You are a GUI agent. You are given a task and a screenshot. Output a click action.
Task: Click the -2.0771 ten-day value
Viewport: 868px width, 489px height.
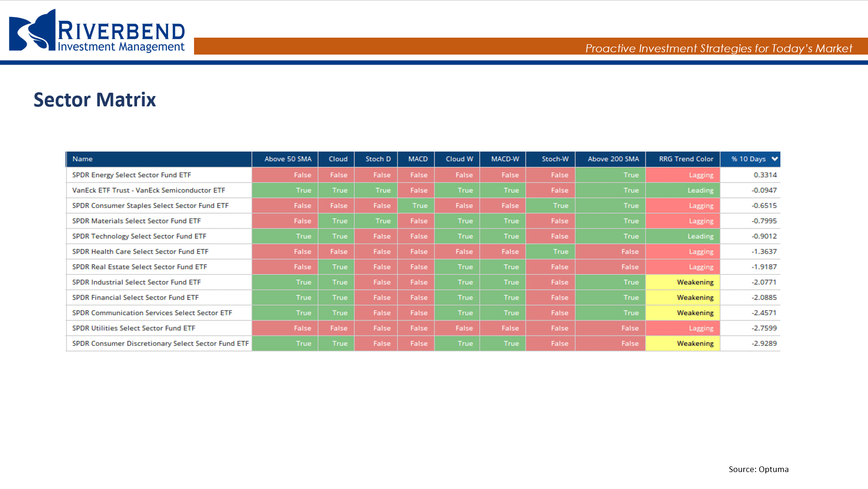pos(750,282)
